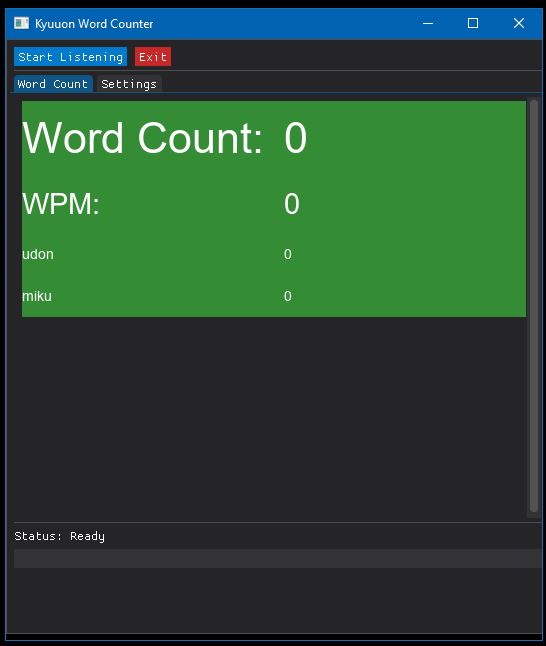Image resolution: width=546 pixels, height=646 pixels.
Task: Click the Word Count value 0
Action: click(x=295, y=138)
